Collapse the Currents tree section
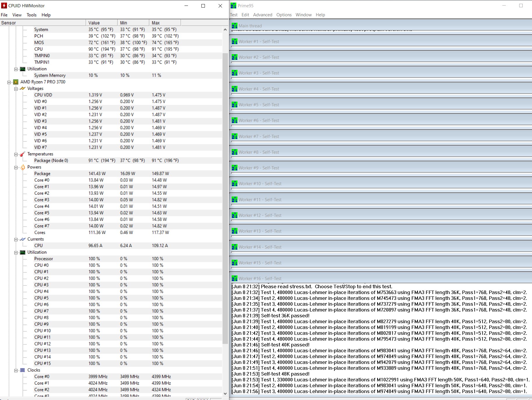This screenshot has height=400, width=532. pos(16,240)
